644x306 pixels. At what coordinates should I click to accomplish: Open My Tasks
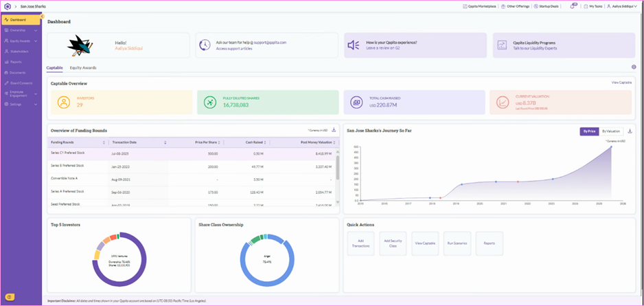[x=592, y=7]
